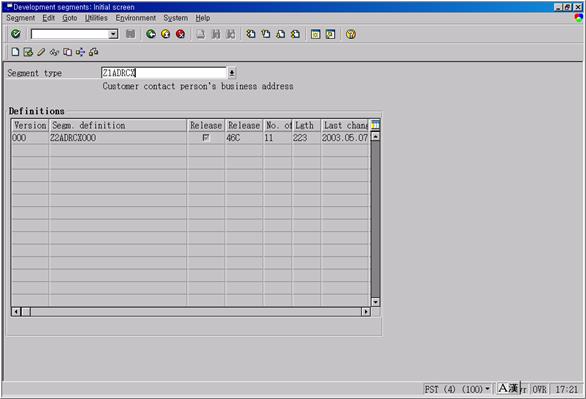Viewport: 586px width, 399px height.
Task: Open the Environment menu
Action: pos(136,18)
